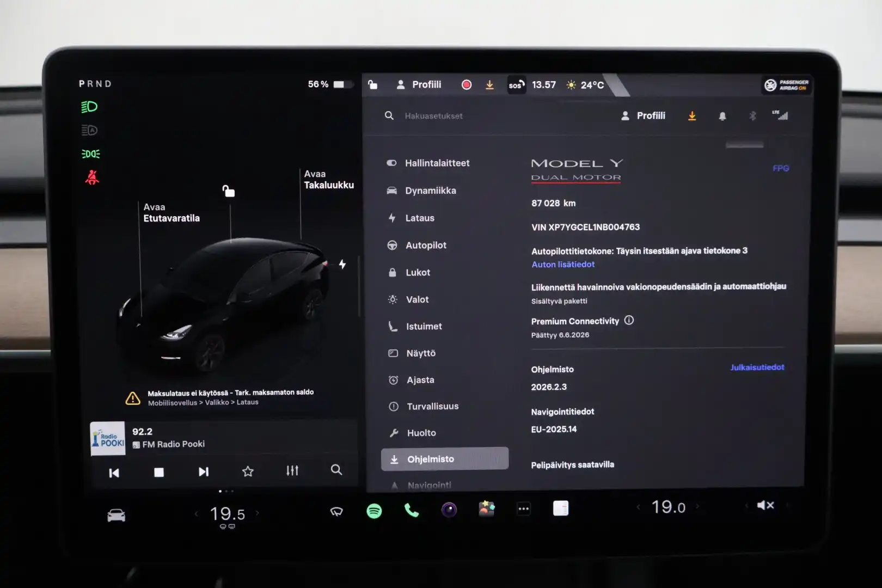Launch the Spotify app
882x588 pixels.
coord(374,511)
